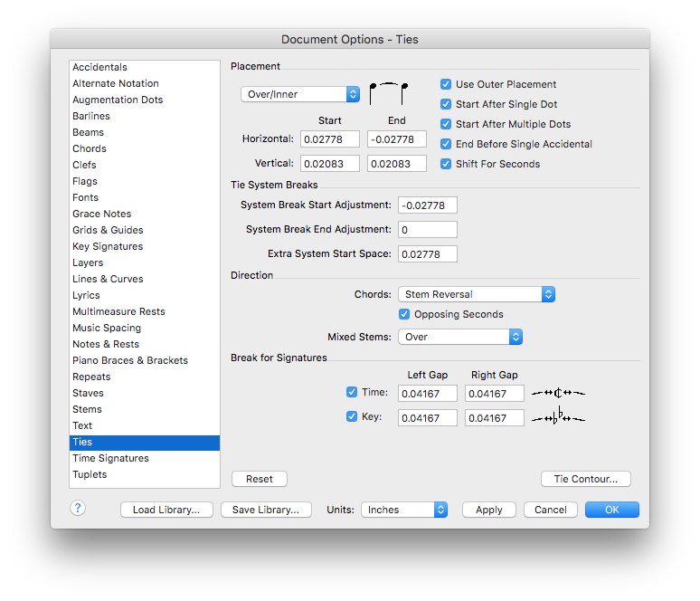Click System Break End Adjustment field
Viewport: 700px width, 601px height.
[428, 230]
